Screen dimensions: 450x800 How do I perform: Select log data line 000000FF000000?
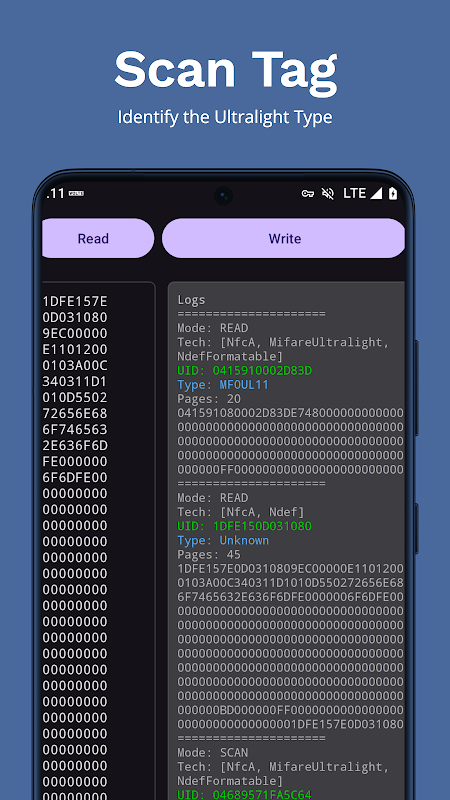[290, 469]
